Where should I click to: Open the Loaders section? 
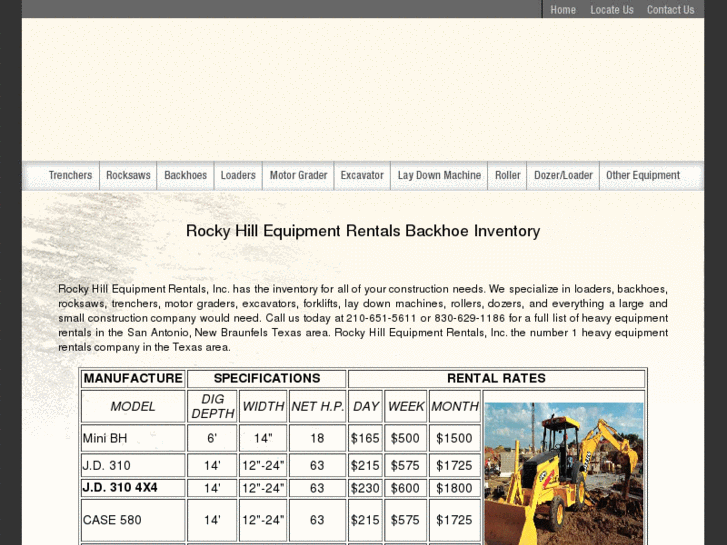[238, 175]
